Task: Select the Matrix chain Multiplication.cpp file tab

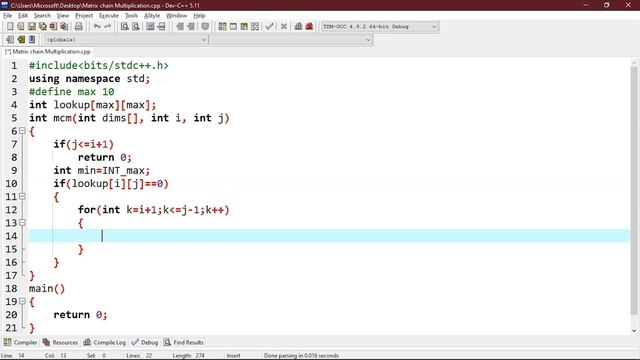Action: pos(48,51)
